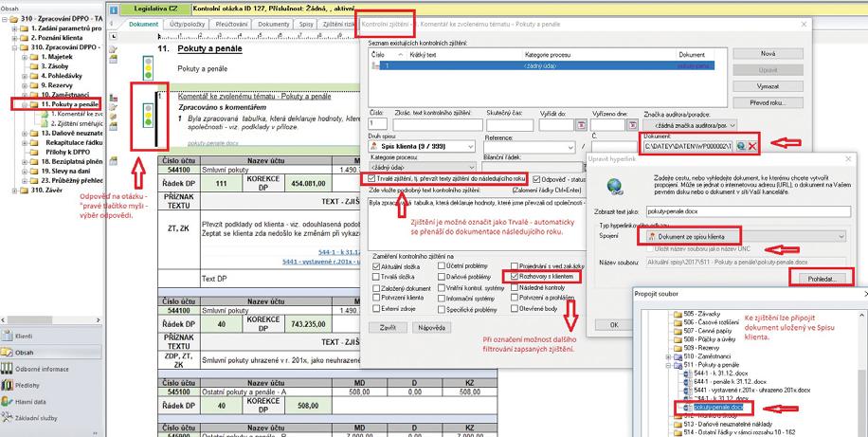Remove linked document with red X icon
Image resolution: width=868 pixels, height=437 pixels.
tap(752, 146)
